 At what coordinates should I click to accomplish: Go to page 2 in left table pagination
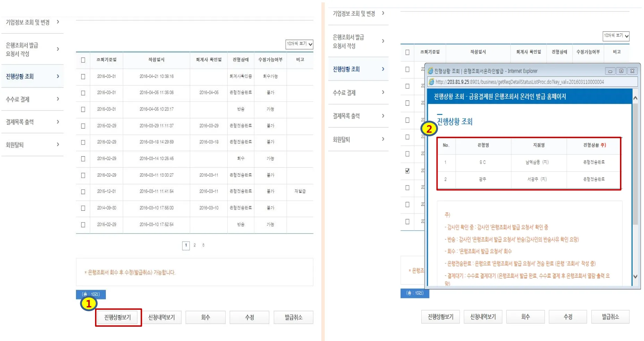coord(195,245)
